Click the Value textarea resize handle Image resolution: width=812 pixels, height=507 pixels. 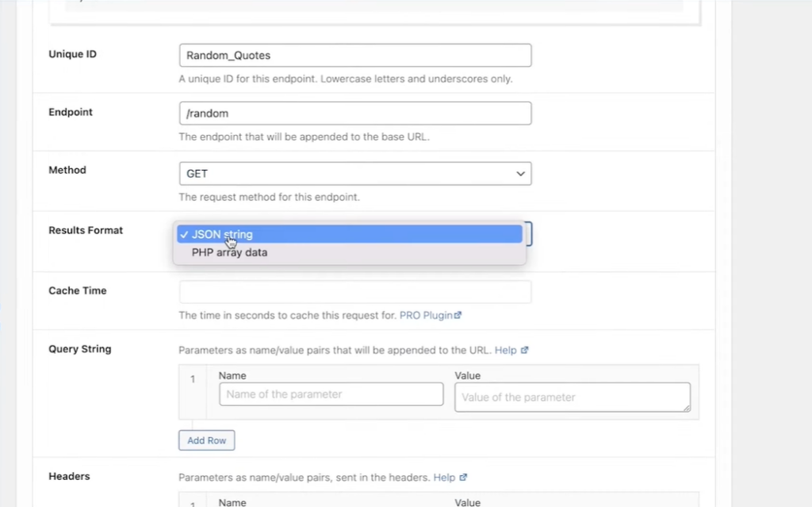pyautogui.click(x=685, y=407)
